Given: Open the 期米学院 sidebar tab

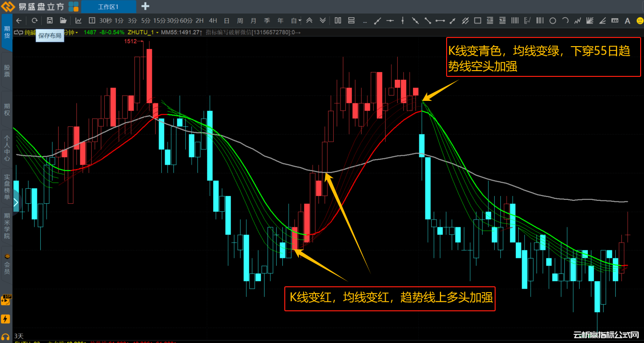Looking at the screenshot, I should coord(6,225).
